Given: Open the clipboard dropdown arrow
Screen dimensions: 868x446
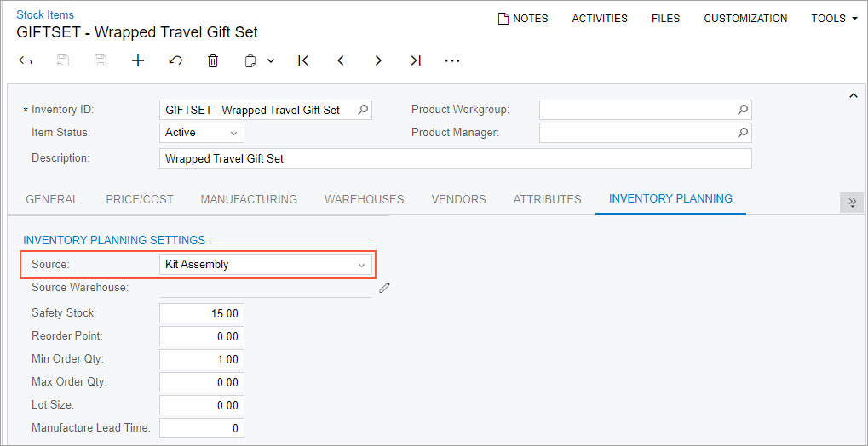Looking at the screenshot, I should [x=271, y=61].
